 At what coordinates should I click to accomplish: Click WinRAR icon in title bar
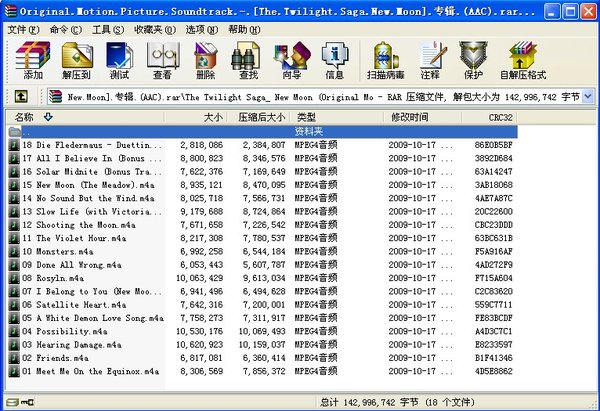click(x=10, y=11)
